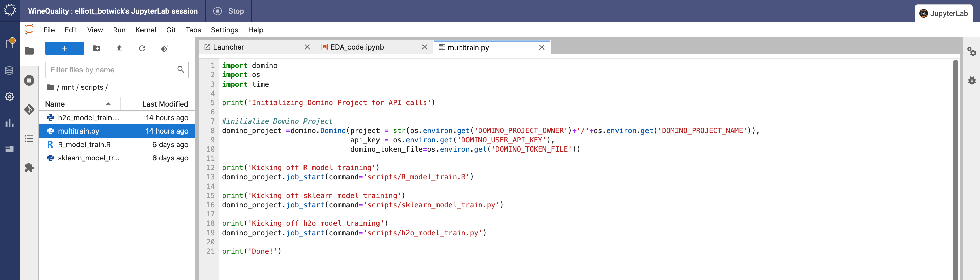Open the View menu
The image size is (980, 280).
click(95, 30)
